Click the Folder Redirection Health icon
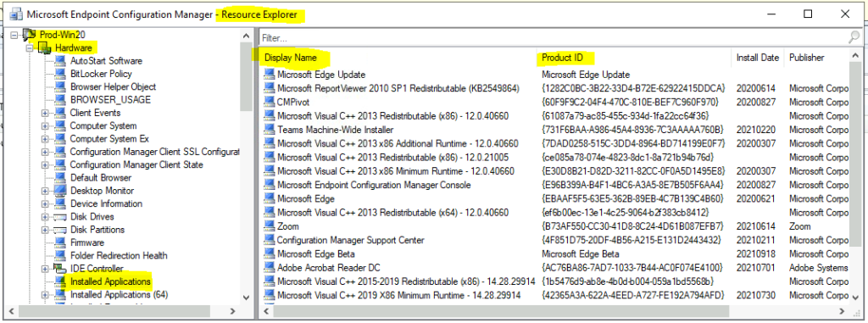Viewport: 868px width, 323px height. 60,255
